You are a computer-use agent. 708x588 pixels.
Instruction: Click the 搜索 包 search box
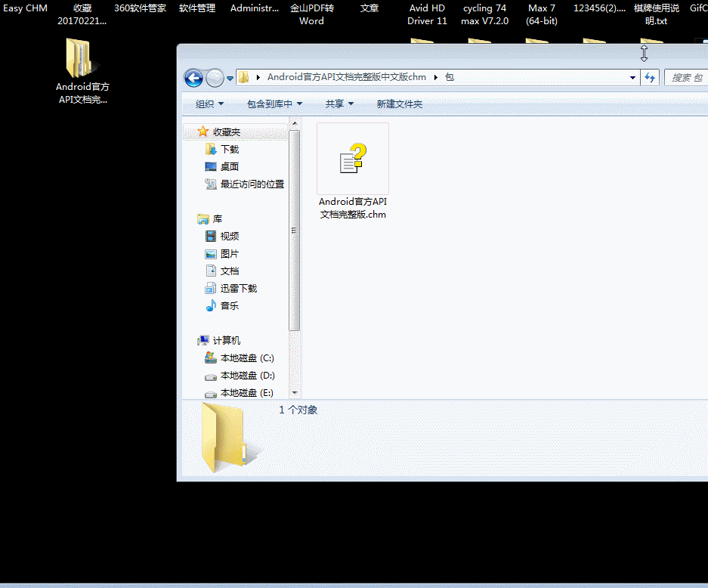click(686, 78)
